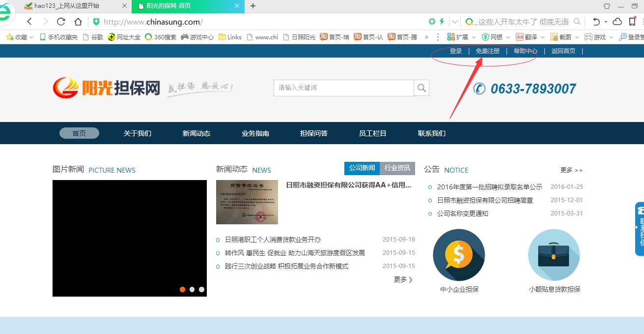Open new tab with plus icon

coord(253,6)
